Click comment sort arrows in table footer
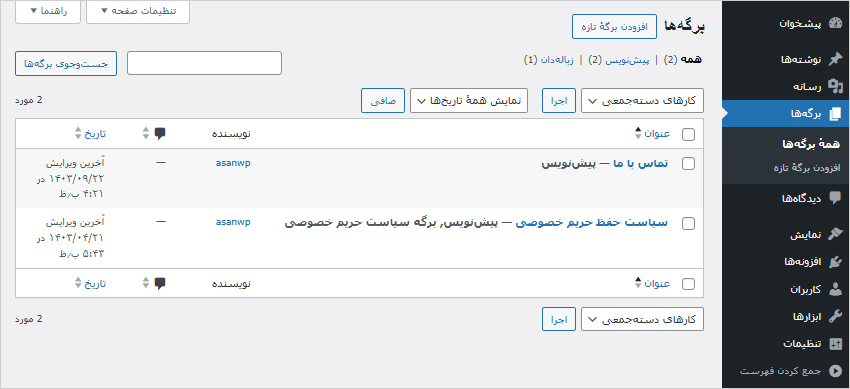 145,283
